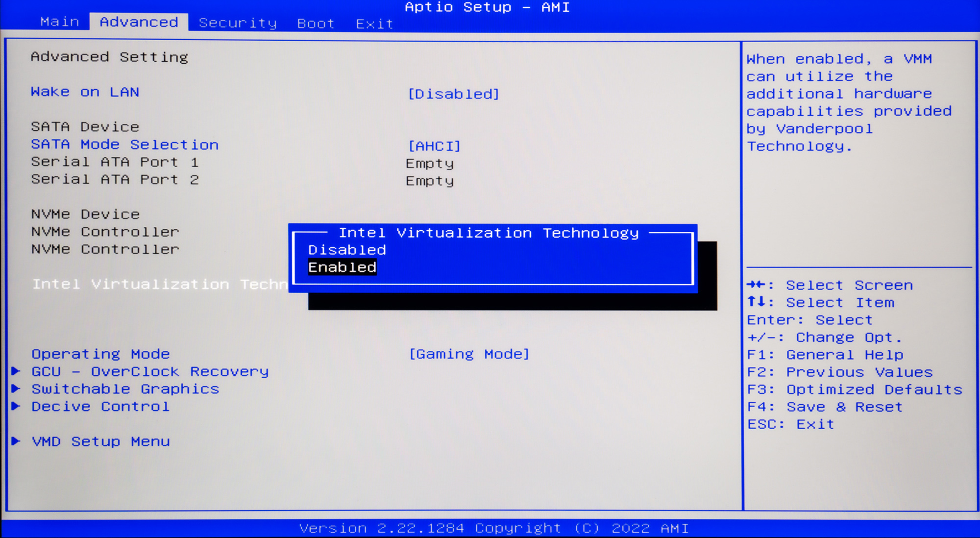Open the VMD Setup Menu entry
980x538 pixels.
click(x=101, y=441)
